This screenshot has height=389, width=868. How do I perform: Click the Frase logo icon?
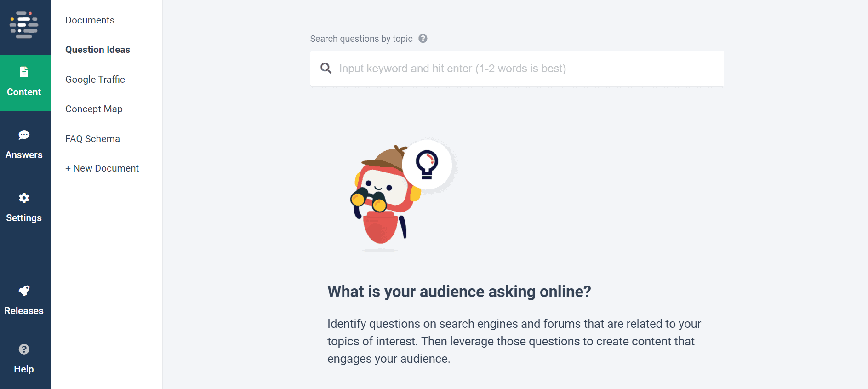coord(24,25)
